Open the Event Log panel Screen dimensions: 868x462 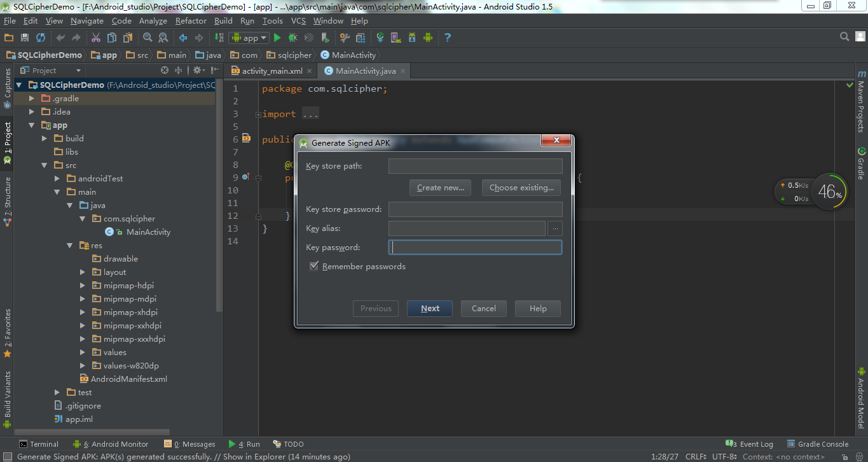click(x=750, y=444)
